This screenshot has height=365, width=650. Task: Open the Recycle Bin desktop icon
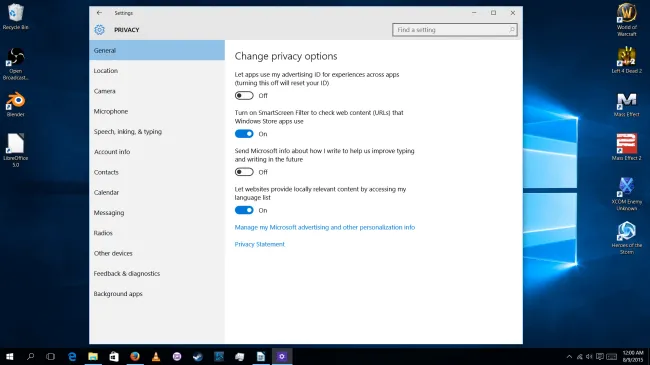[16, 17]
